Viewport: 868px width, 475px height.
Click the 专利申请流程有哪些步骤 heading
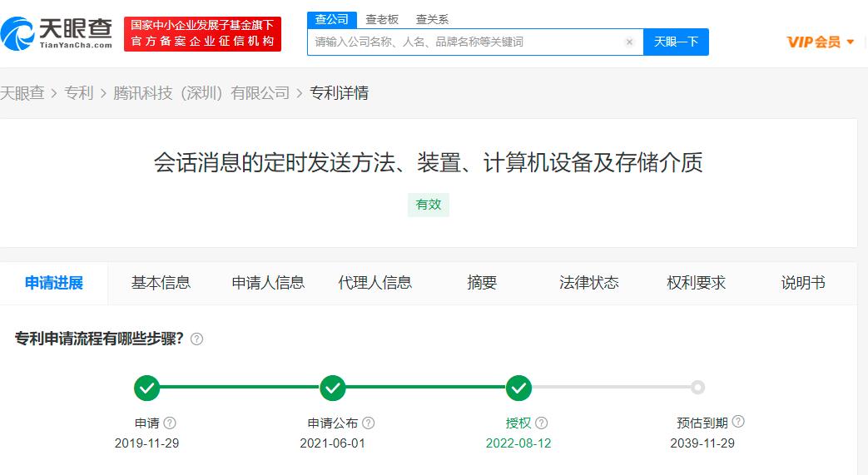(x=98, y=339)
